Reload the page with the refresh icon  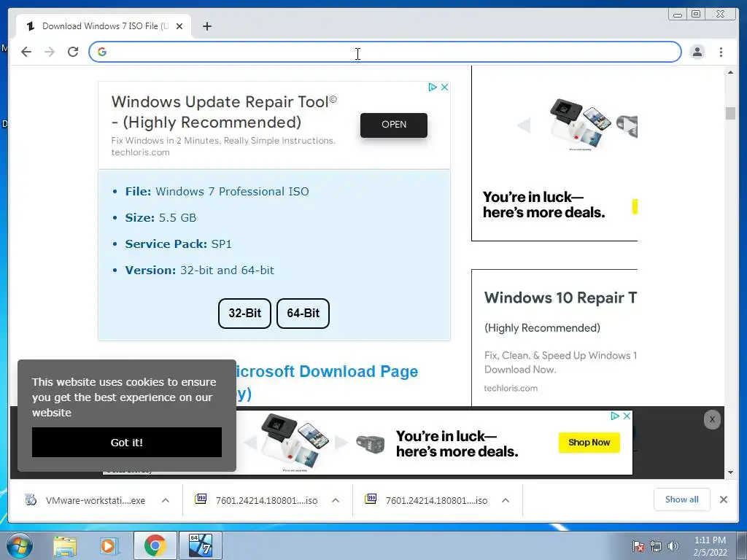[x=73, y=52]
